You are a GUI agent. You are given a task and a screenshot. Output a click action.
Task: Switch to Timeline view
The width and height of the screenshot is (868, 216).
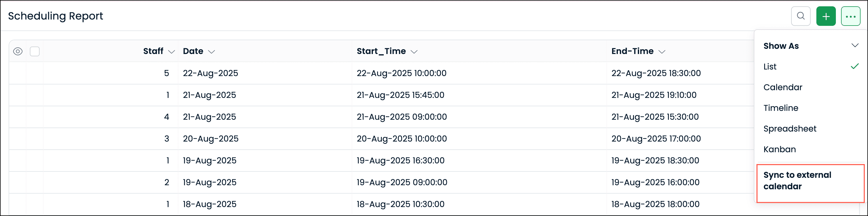point(781,108)
